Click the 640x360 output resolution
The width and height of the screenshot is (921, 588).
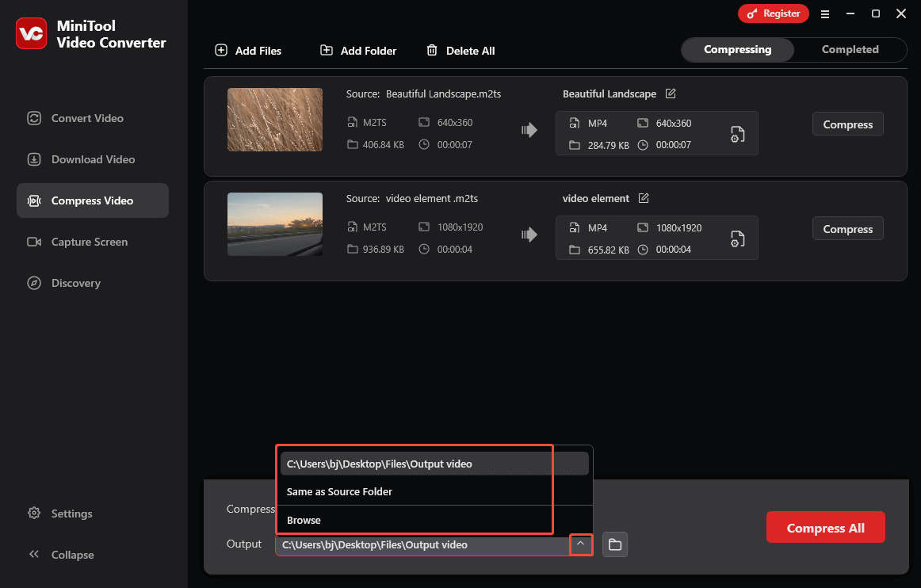(673, 124)
